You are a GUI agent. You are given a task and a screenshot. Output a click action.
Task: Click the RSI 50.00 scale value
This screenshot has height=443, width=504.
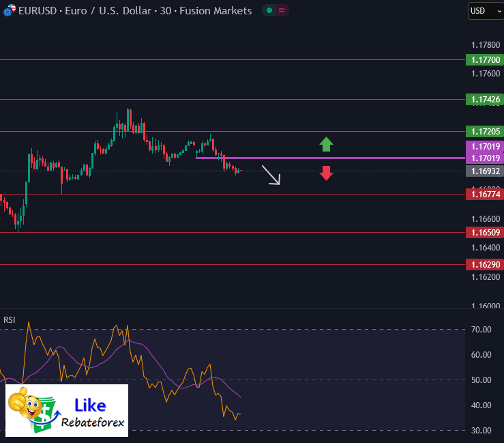click(x=481, y=380)
